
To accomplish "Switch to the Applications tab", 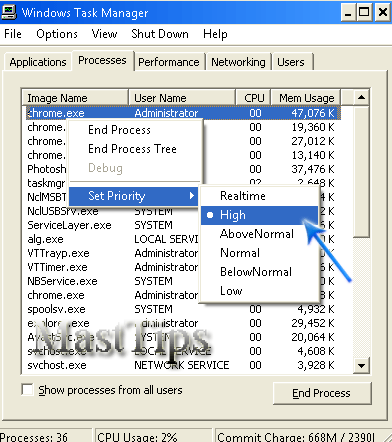I will [38, 62].
